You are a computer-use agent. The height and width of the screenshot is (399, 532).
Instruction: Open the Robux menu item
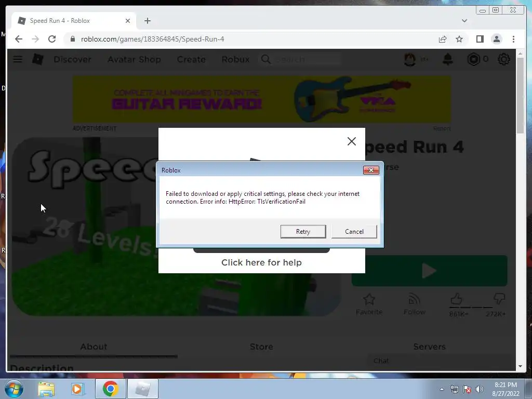click(235, 59)
